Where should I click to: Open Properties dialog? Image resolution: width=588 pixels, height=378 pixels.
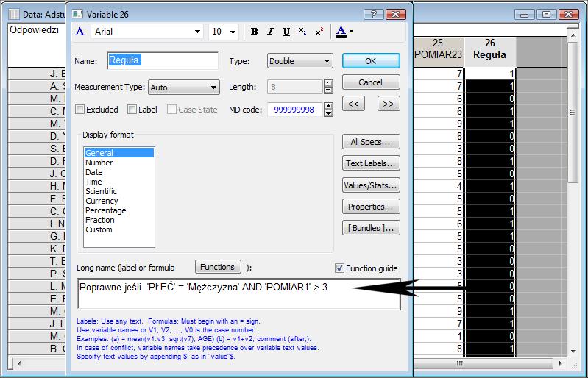(x=371, y=207)
